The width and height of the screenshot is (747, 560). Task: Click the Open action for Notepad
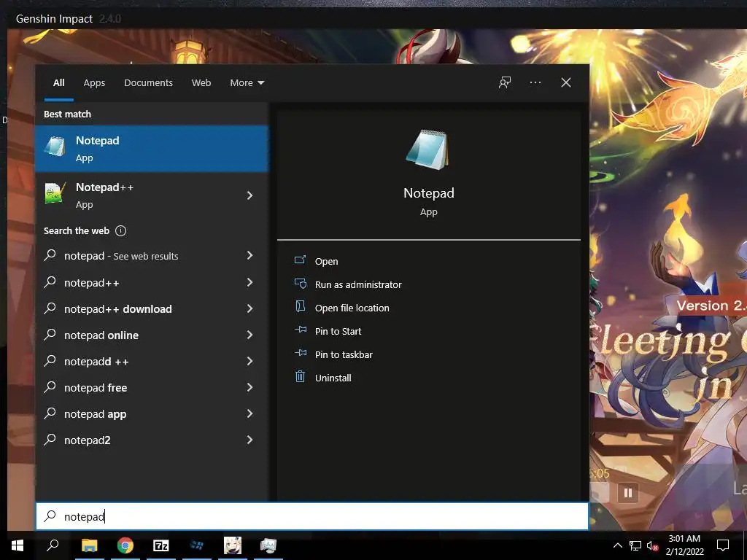tap(326, 262)
